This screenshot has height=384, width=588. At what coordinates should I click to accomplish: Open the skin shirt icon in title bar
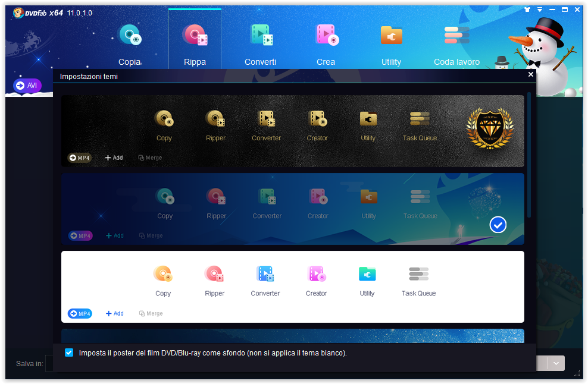(x=527, y=10)
